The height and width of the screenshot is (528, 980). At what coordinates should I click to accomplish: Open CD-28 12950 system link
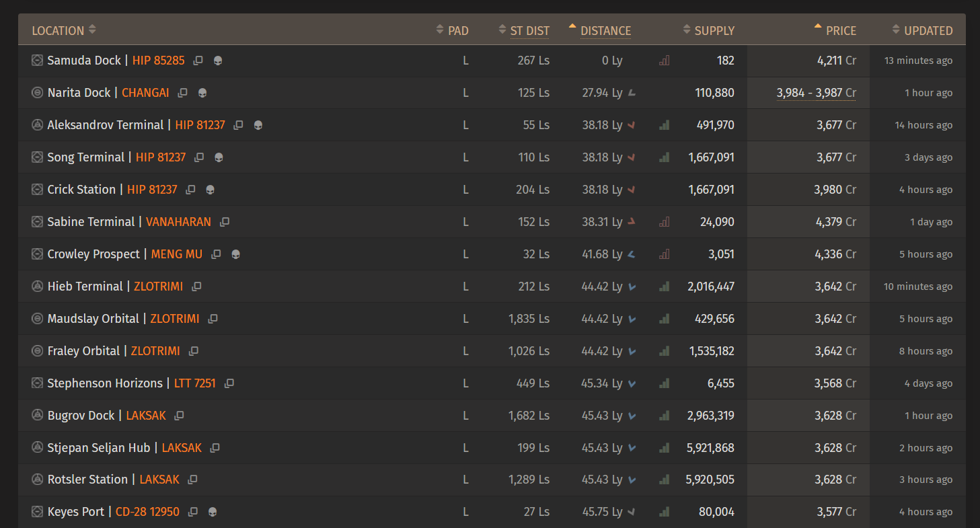147,512
